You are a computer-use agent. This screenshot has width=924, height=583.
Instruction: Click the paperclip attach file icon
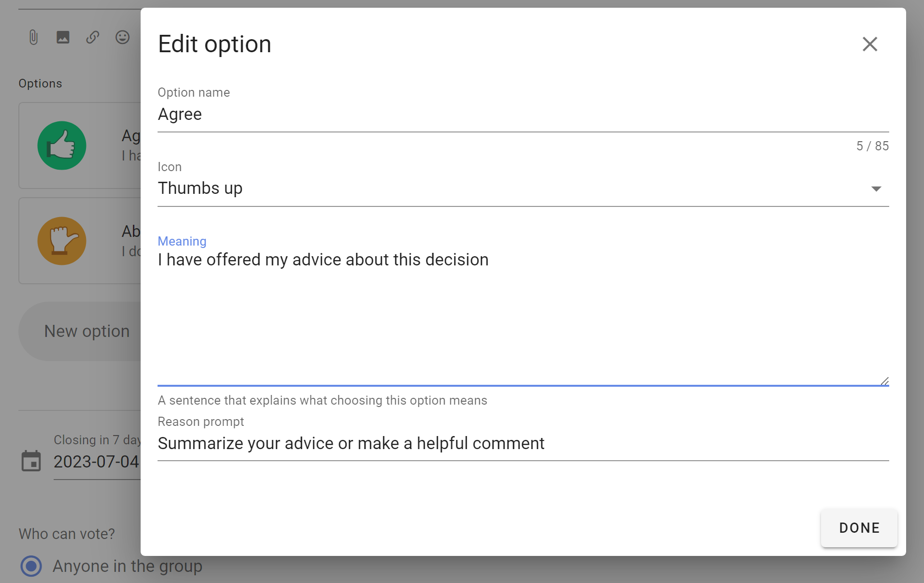(33, 37)
